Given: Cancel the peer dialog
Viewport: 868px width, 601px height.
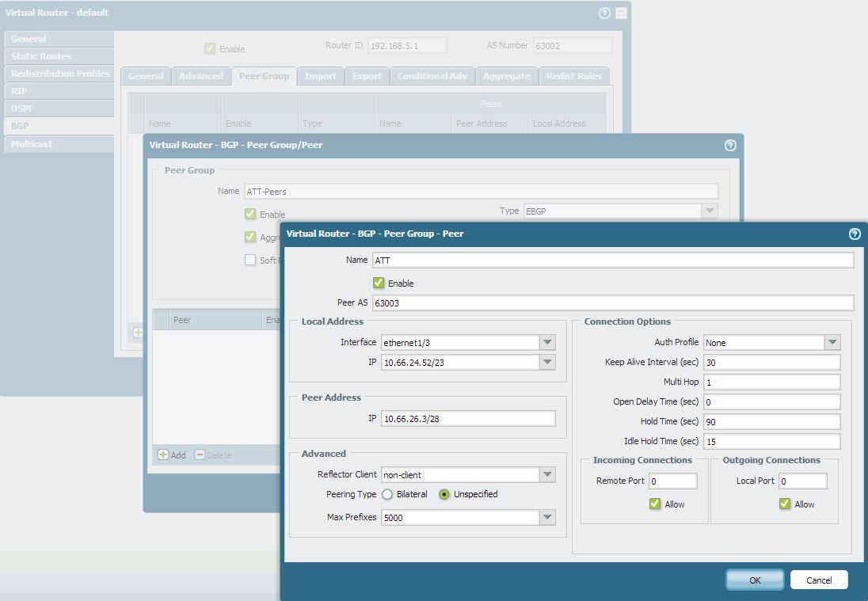Looking at the screenshot, I should click(819, 580).
